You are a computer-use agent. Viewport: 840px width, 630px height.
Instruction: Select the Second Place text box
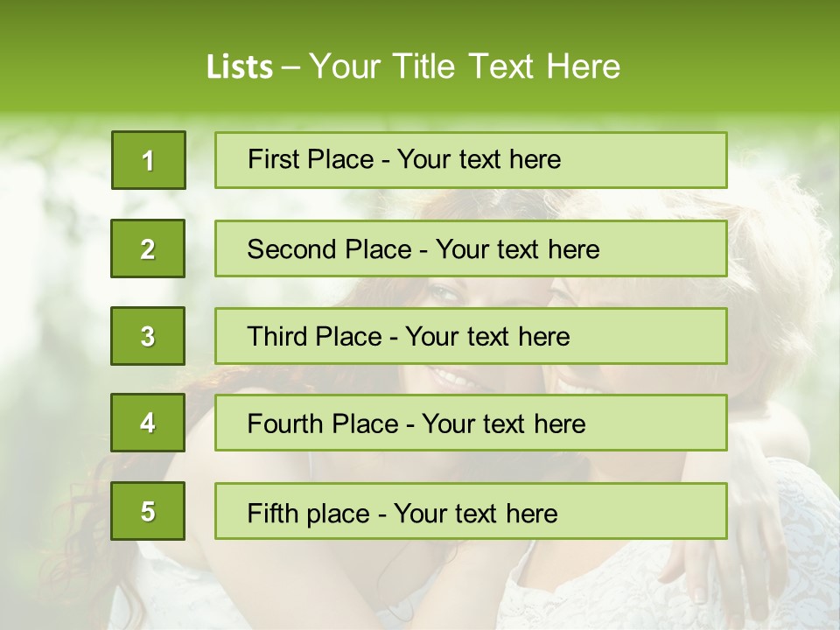(471, 248)
